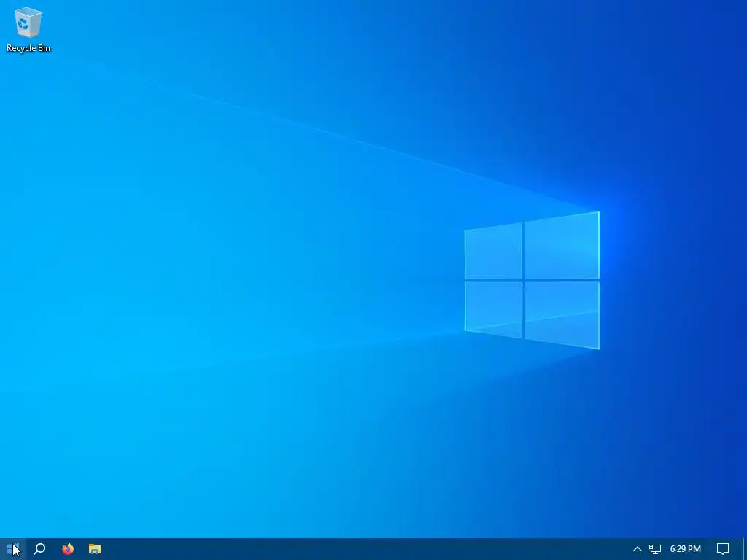The image size is (747, 560).
Task: Click the Recycle Bin label text
Action: point(28,48)
